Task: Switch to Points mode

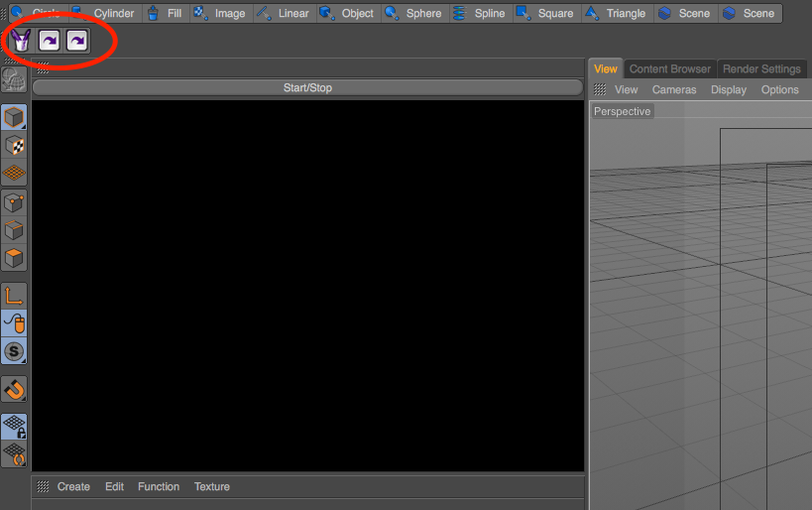Action: point(14,202)
